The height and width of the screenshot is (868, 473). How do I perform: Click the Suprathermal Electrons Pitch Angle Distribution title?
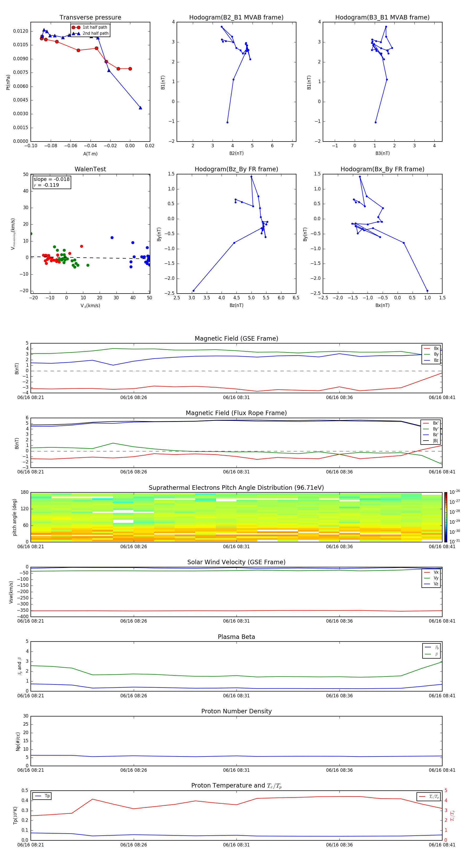pyautogui.click(x=236, y=488)
